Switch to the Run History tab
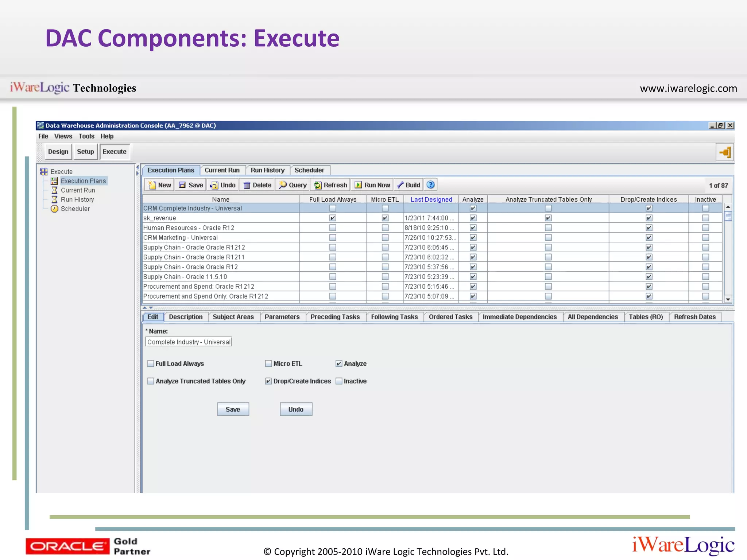This screenshot has height=560, width=747. [267, 170]
